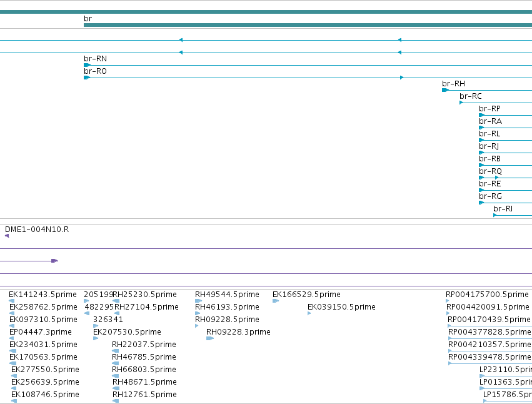Select the br-RO transcript label
Viewport: 532px width, 404px height.
pos(96,71)
